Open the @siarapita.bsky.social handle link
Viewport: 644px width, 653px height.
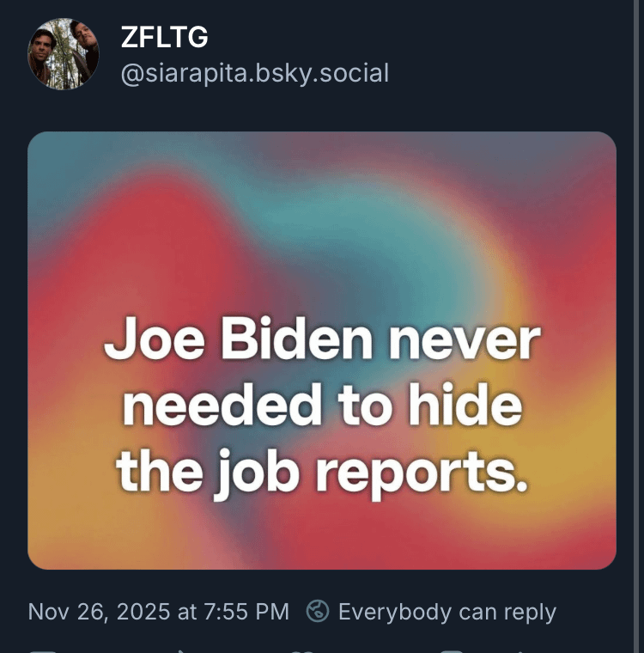coord(254,73)
